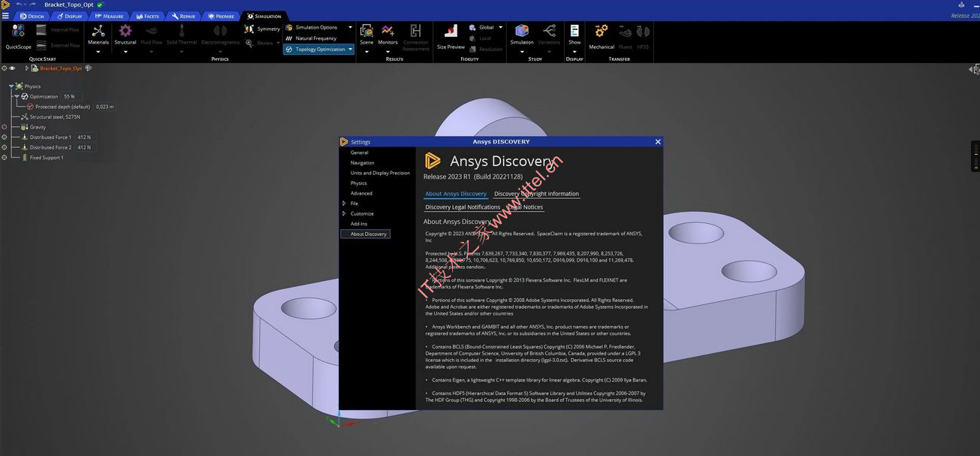Click the Variations study tool
This screenshot has height=456, width=980.
[x=550, y=35]
